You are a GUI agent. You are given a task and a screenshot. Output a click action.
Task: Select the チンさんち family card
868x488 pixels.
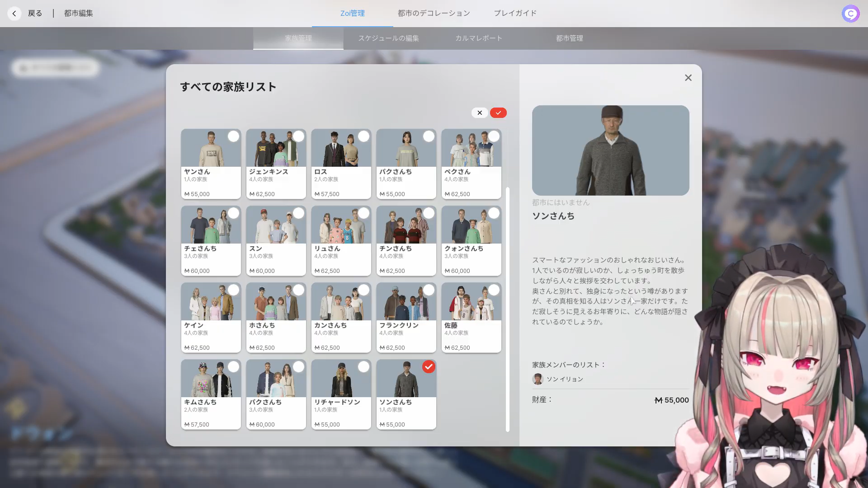pyautogui.click(x=406, y=241)
